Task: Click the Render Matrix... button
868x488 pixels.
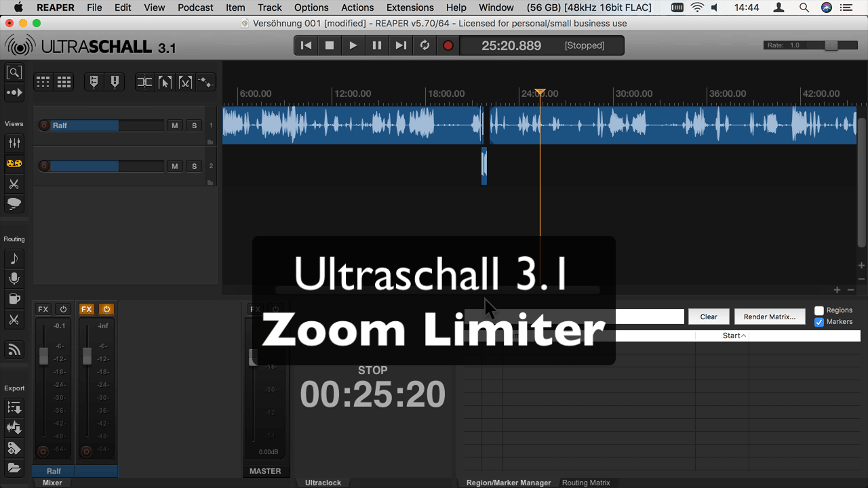Action: point(769,317)
